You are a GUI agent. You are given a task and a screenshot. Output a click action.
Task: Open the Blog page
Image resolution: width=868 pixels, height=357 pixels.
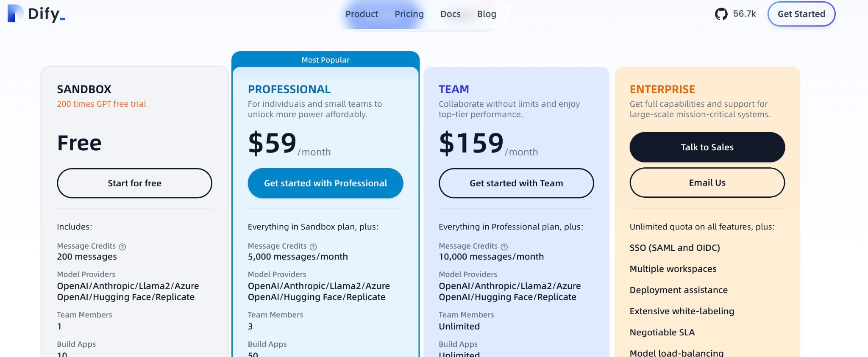pos(487,14)
